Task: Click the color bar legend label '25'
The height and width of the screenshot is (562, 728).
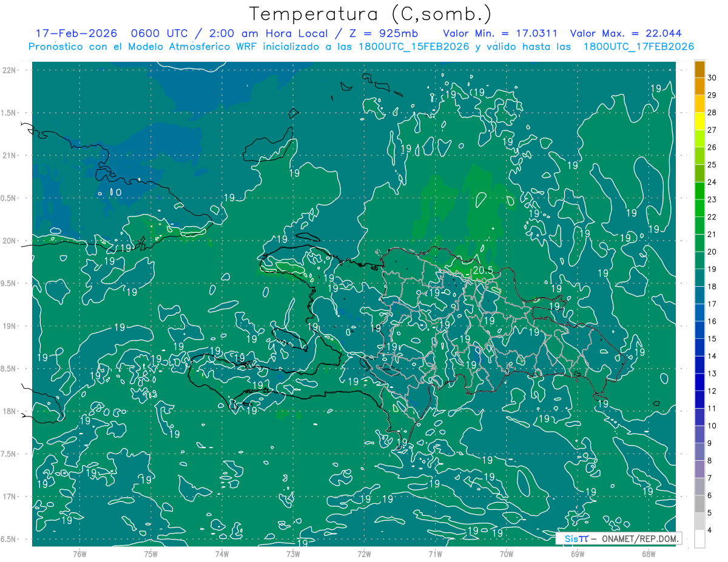Action: click(x=712, y=165)
